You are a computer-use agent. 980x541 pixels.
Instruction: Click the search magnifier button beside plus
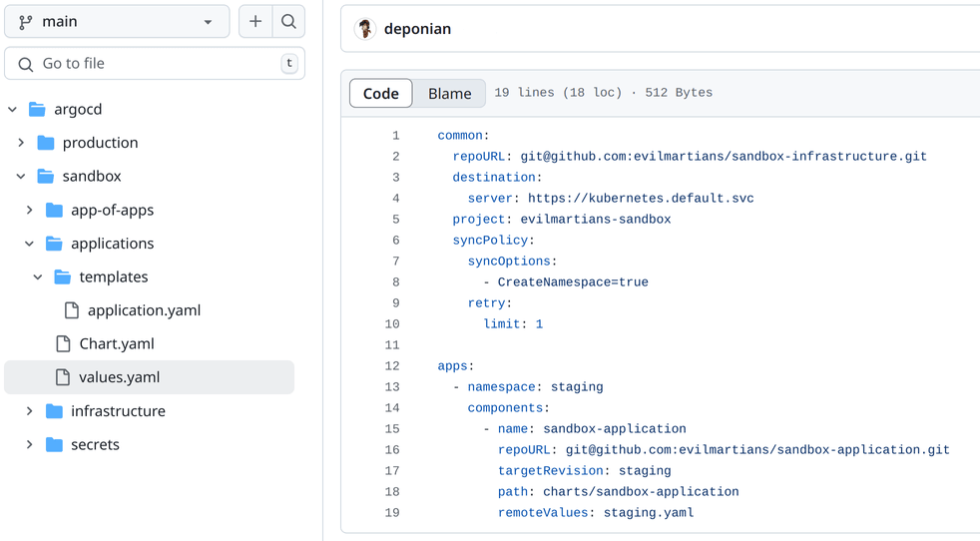(288, 21)
